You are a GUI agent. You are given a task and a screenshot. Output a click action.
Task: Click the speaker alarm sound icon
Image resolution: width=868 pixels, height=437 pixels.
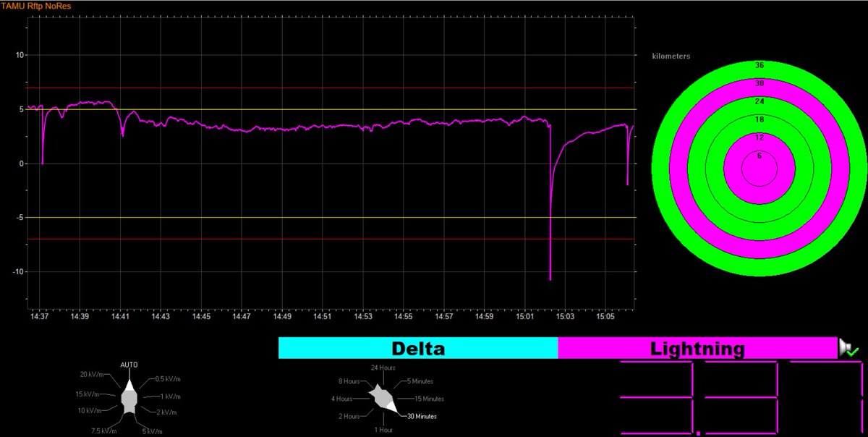coord(848,348)
